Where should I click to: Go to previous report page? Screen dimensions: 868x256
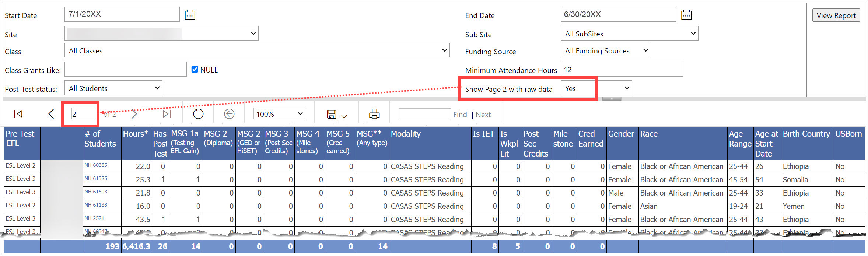pyautogui.click(x=51, y=114)
